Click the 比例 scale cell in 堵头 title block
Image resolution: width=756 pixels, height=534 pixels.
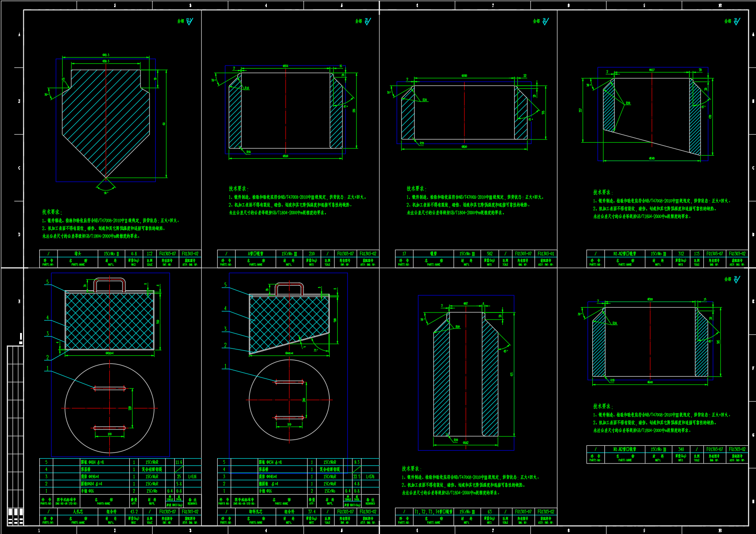tap(150, 254)
